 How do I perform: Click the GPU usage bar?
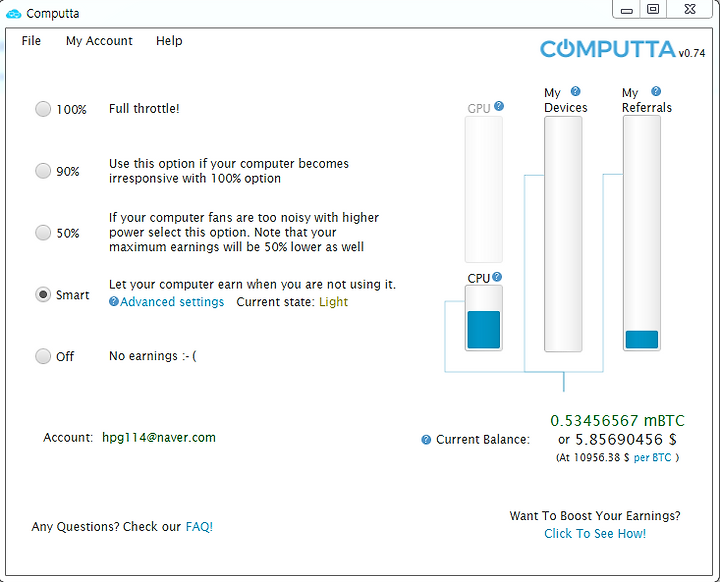(484, 189)
